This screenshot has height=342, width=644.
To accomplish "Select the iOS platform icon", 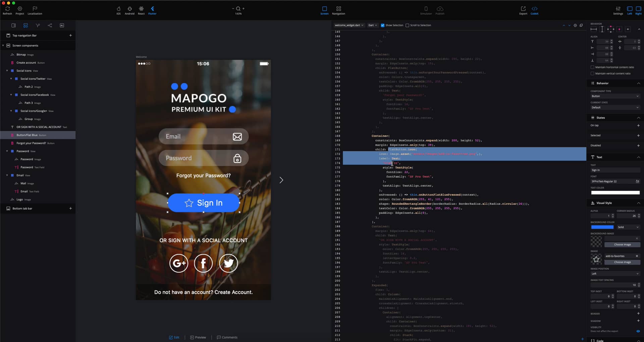I will point(118,10).
